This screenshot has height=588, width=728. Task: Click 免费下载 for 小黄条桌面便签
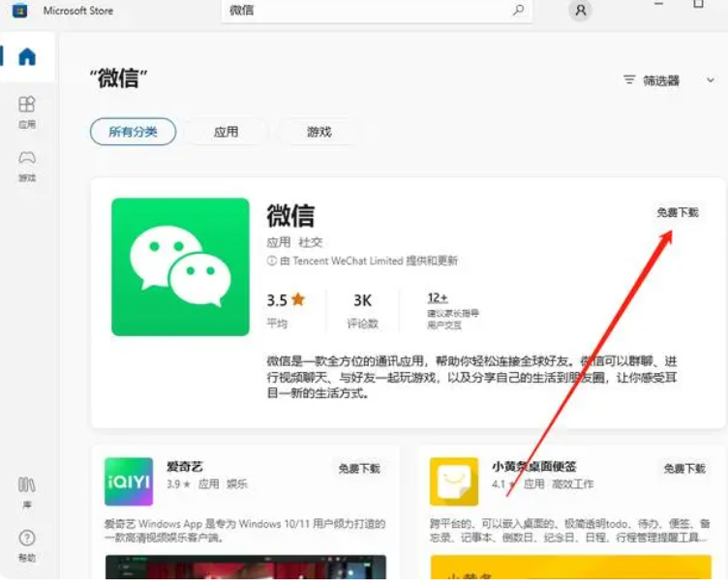[x=684, y=468]
